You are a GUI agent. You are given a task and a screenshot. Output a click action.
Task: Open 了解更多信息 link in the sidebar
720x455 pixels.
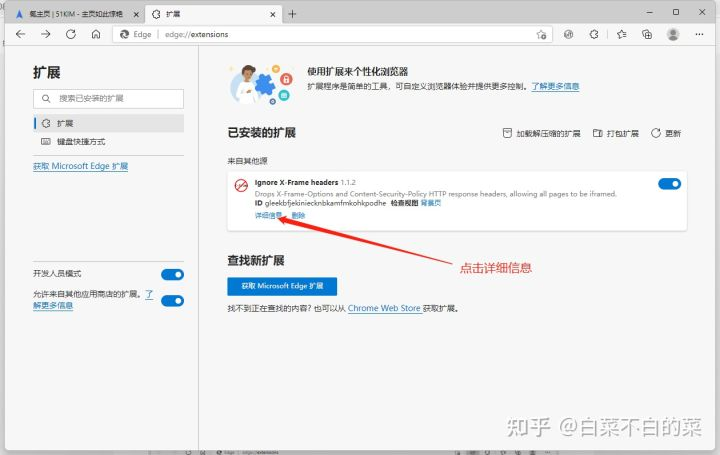point(53,305)
